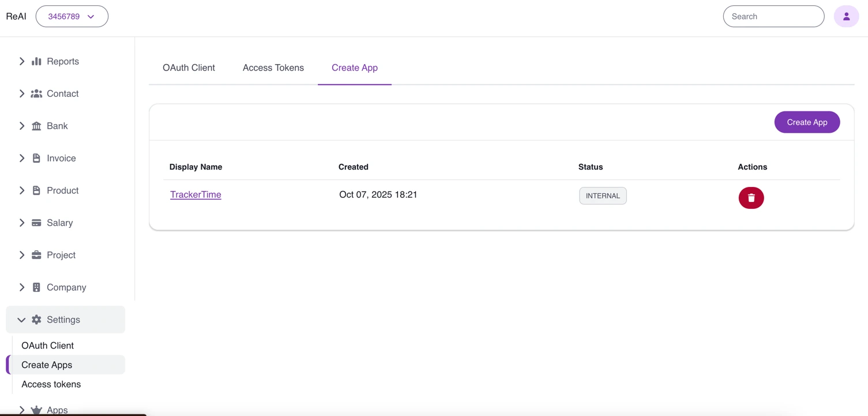Image resolution: width=868 pixels, height=416 pixels.
Task: Expand the Product section chevron
Action: (x=22, y=190)
